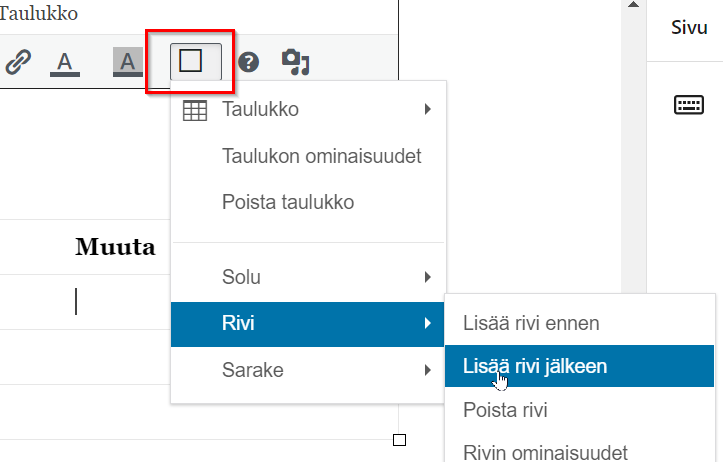This screenshot has height=462, width=723.
Task: Expand the Sarake submenu arrow
Action: [427, 371]
